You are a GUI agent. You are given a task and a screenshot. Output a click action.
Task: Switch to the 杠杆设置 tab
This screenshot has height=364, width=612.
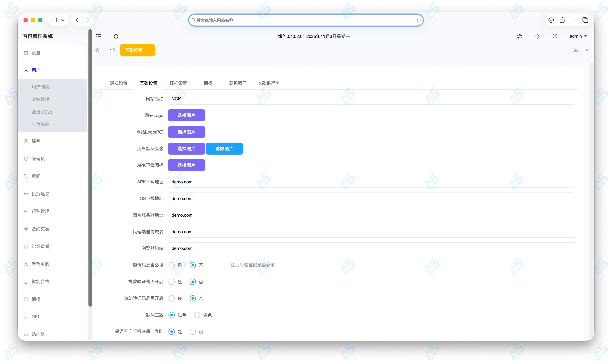(178, 83)
